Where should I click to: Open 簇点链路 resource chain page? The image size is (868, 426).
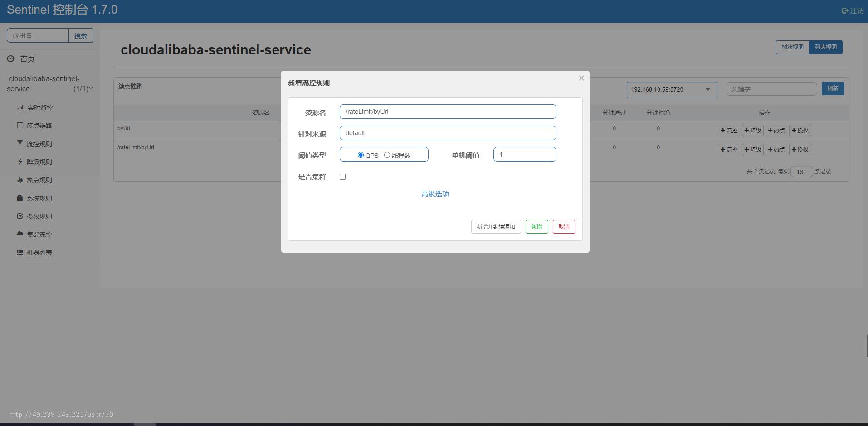(x=34, y=126)
